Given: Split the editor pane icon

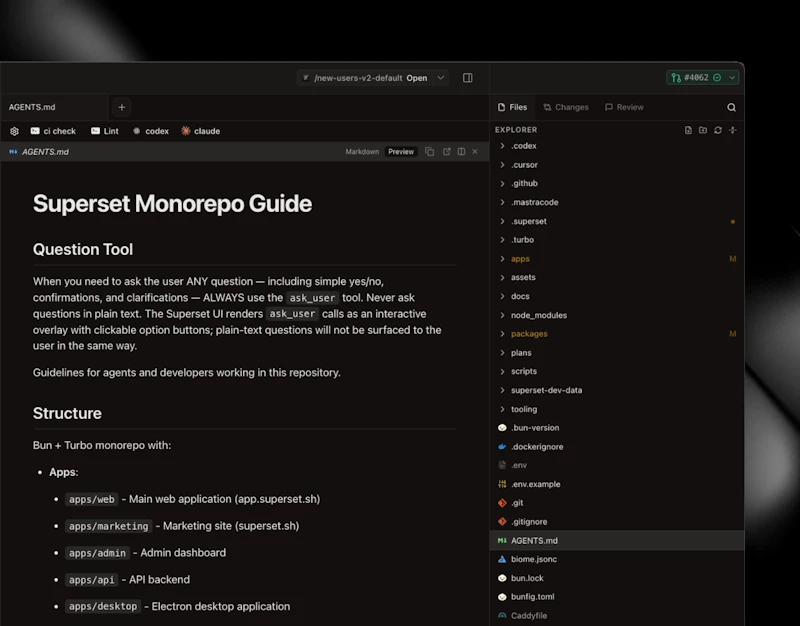Looking at the screenshot, I should coord(461,152).
